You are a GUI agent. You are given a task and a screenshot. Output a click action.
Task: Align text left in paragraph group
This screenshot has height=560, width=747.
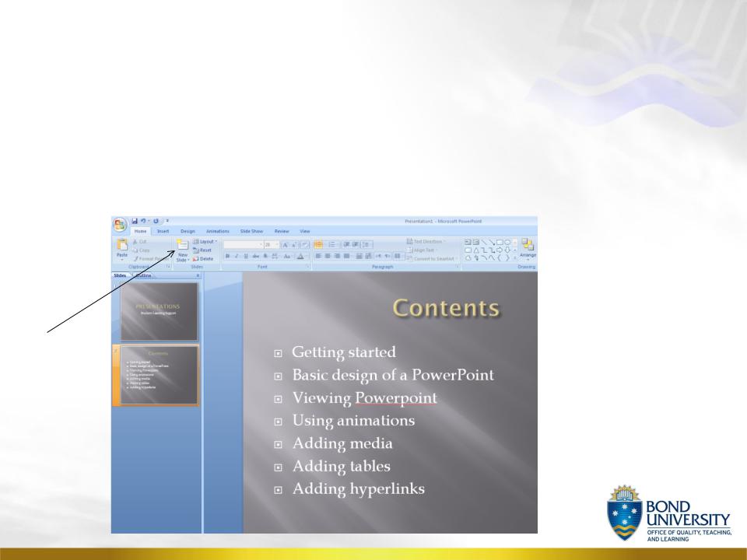point(319,256)
